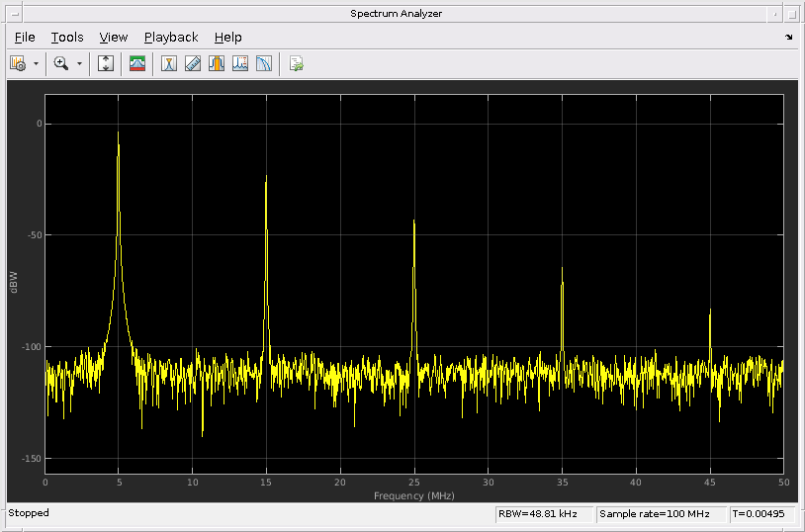Image resolution: width=805 pixels, height=532 pixels.
Task: Click the dock arrow at menu bar right
Action: pos(788,38)
